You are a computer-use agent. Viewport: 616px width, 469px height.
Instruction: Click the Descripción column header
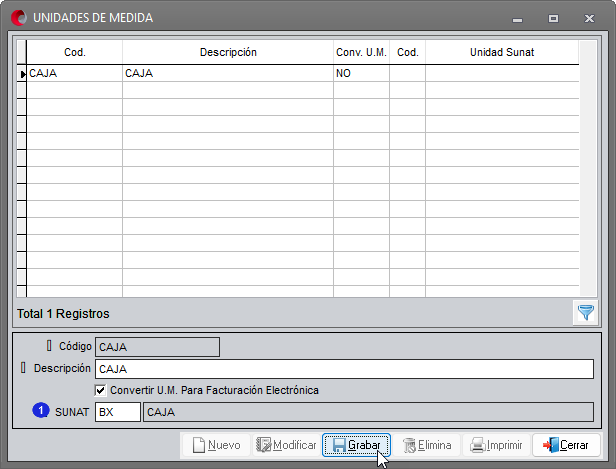point(228,52)
